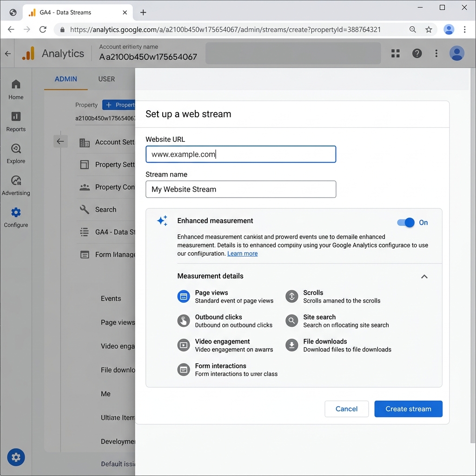Focus the Website URL text field
This screenshot has height=476, width=476.
click(x=241, y=154)
